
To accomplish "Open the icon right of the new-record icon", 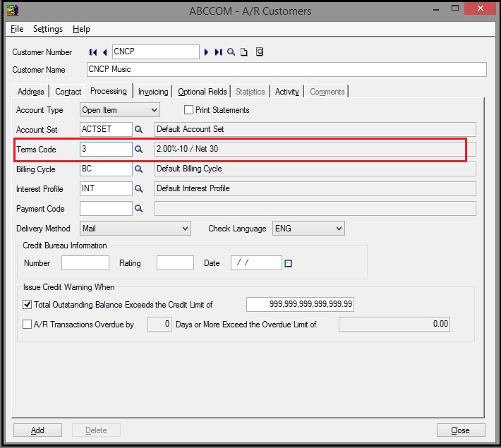I will tap(260, 52).
